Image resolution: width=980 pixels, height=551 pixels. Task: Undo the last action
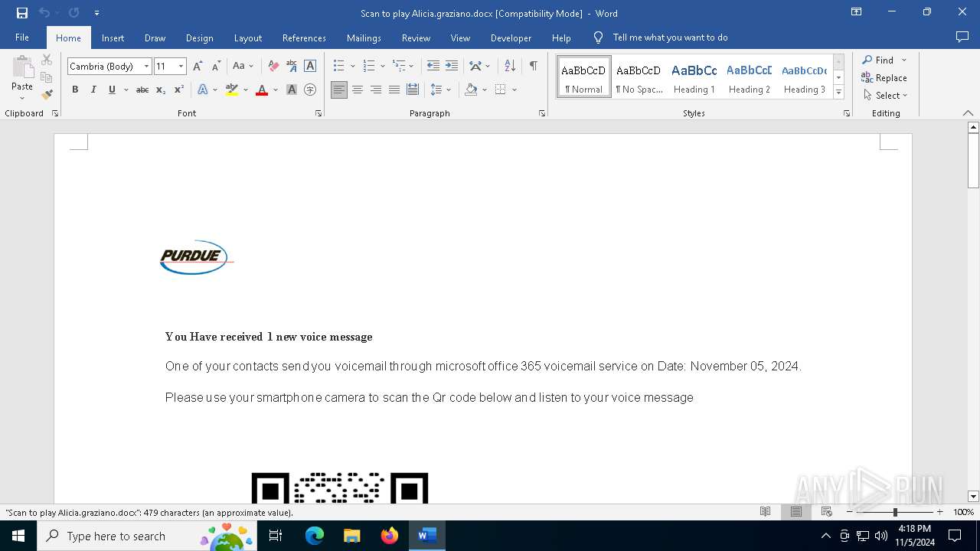pyautogui.click(x=44, y=13)
